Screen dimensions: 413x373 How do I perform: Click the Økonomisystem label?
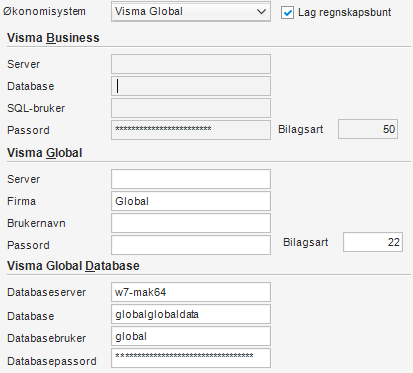pyautogui.click(x=44, y=11)
